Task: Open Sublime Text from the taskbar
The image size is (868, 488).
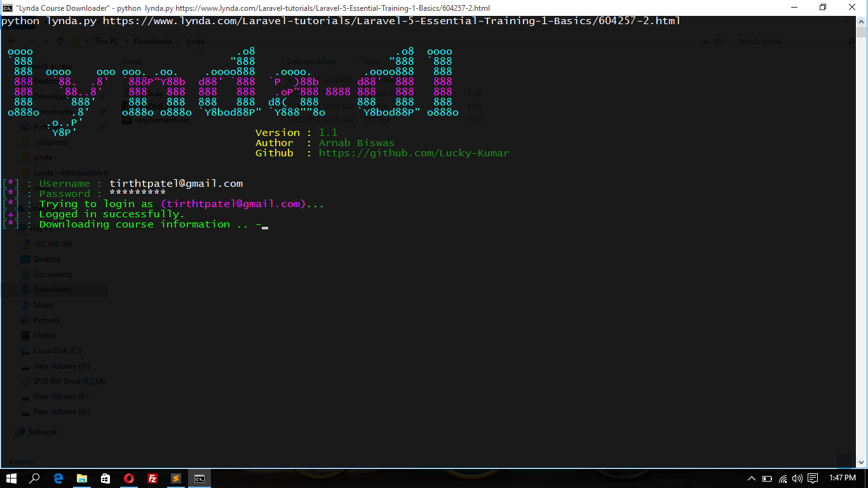Action: tap(176, 478)
